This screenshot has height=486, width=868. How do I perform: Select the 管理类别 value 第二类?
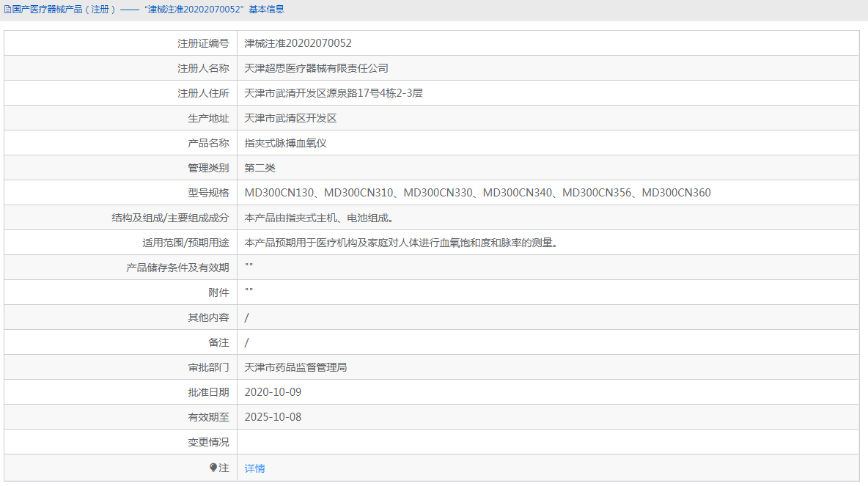pos(261,167)
